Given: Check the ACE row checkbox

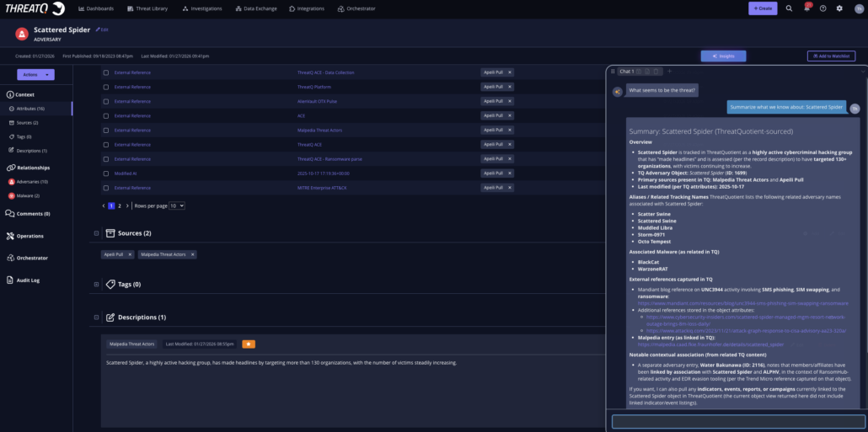Looking at the screenshot, I should point(105,115).
